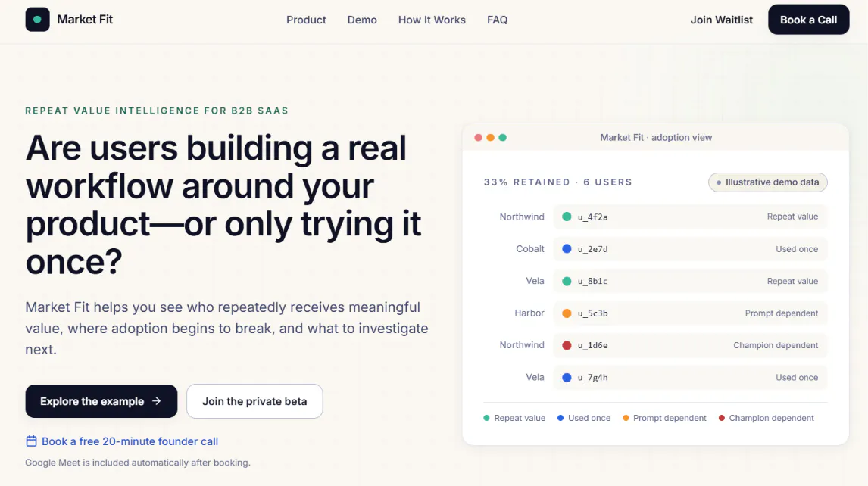Image resolution: width=868 pixels, height=486 pixels.
Task: Click the red status dot for u_1d6e
Action: tap(567, 345)
